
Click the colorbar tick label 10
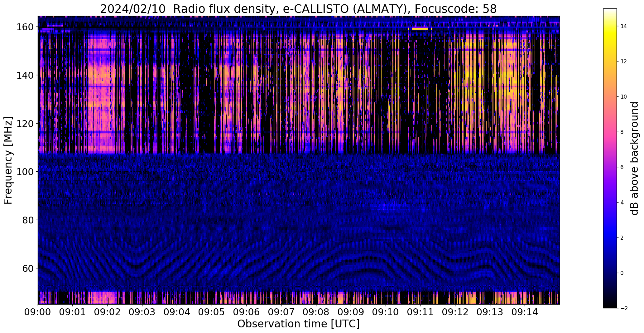click(x=624, y=97)
